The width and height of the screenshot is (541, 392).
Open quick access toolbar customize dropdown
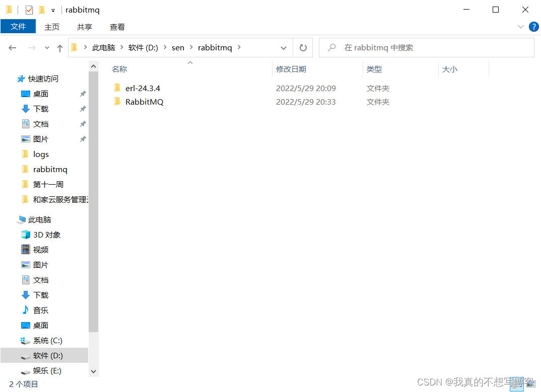pyautogui.click(x=53, y=11)
